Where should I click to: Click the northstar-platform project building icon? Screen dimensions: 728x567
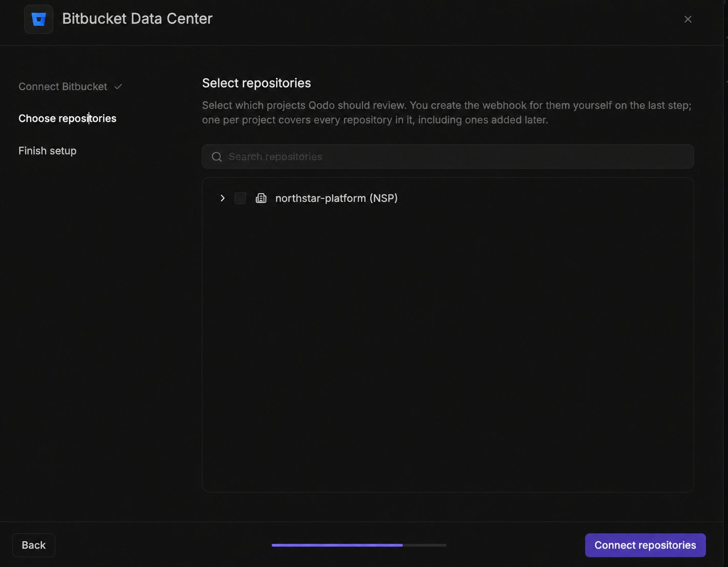[261, 198]
